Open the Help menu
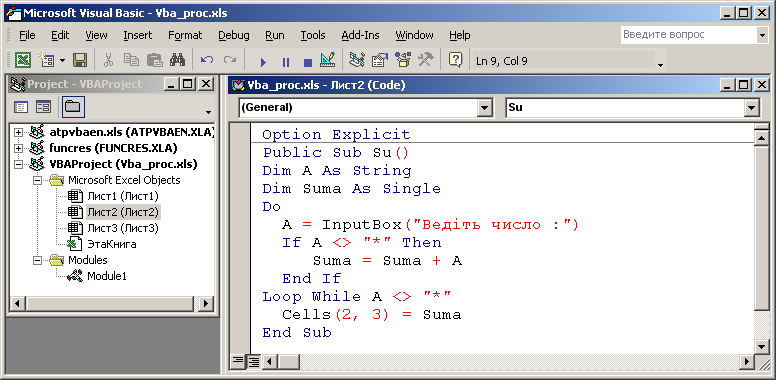776x380 pixels. (x=460, y=35)
